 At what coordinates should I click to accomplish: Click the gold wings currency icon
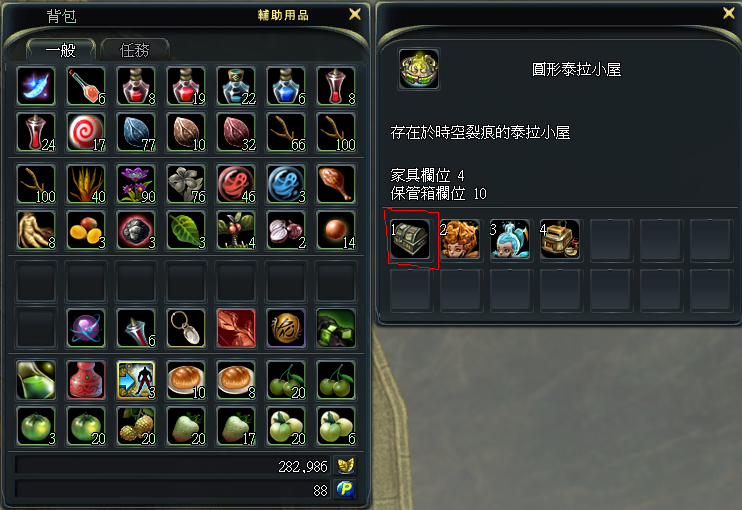(x=345, y=466)
